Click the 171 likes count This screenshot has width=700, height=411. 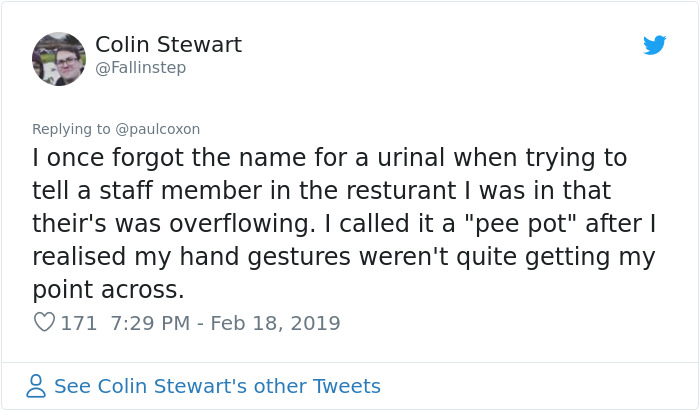coord(79,323)
